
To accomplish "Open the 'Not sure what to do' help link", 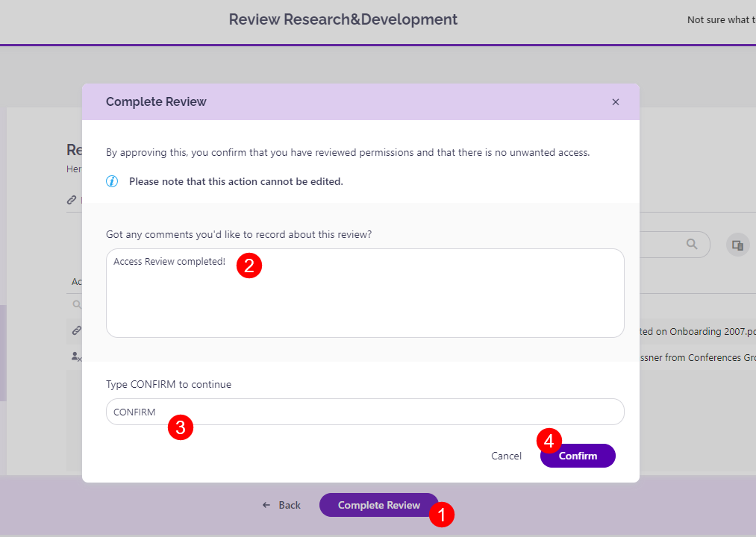I will (720, 19).
